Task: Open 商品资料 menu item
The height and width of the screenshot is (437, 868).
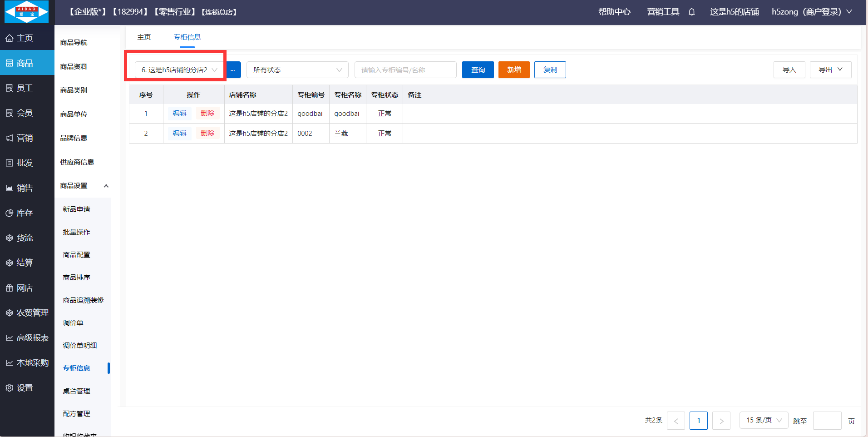Action: point(74,67)
